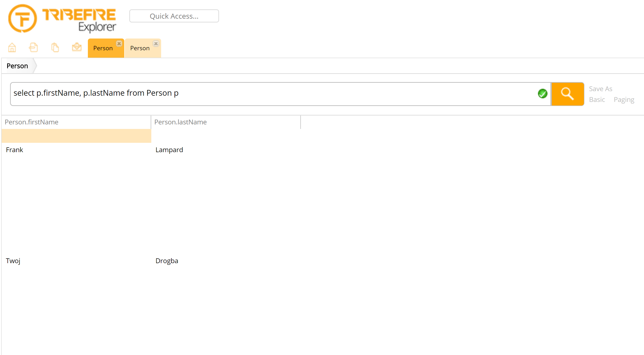Viewport: 644px width, 355px height.
Task: Switch to Basic query mode
Action: click(597, 100)
